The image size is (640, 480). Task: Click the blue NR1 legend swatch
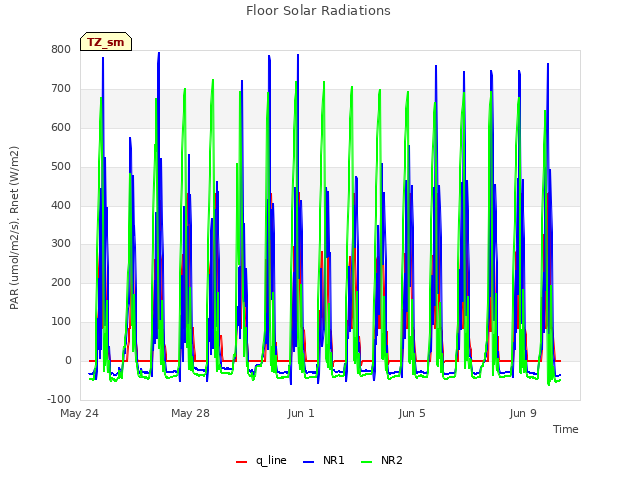coord(309,462)
